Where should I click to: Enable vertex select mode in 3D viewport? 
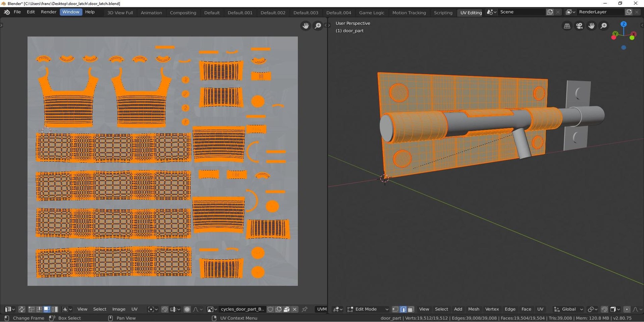pos(395,309)
